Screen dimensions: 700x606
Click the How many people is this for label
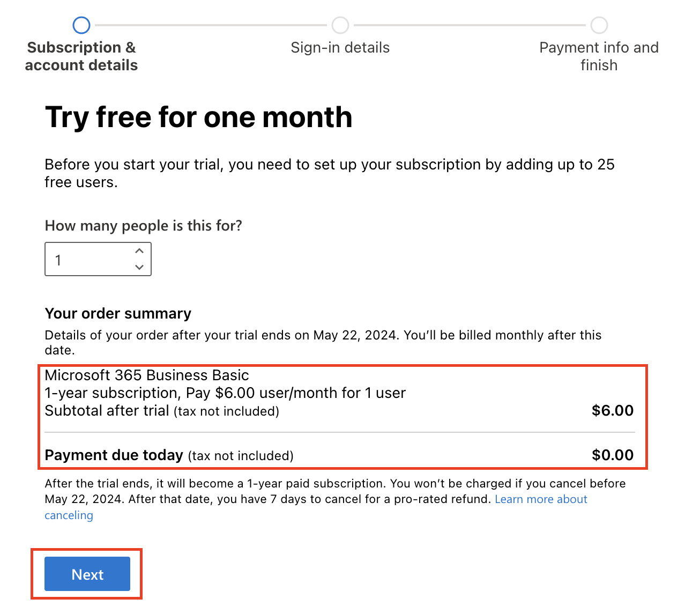coord(144,226)
